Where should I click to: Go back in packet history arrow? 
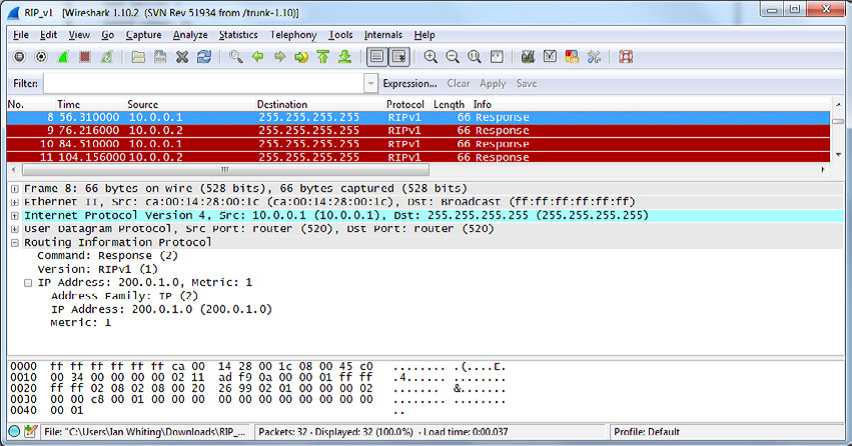coord(258,56)
